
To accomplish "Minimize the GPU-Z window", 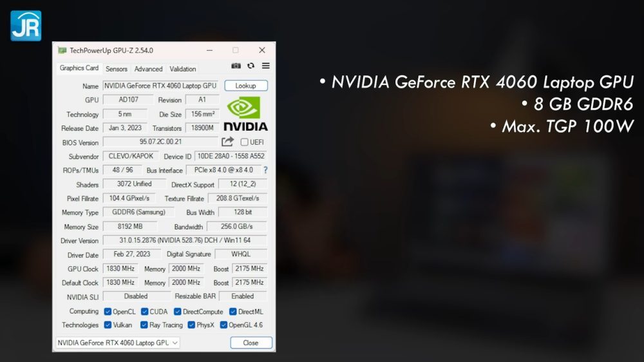I will click(209, 50).
